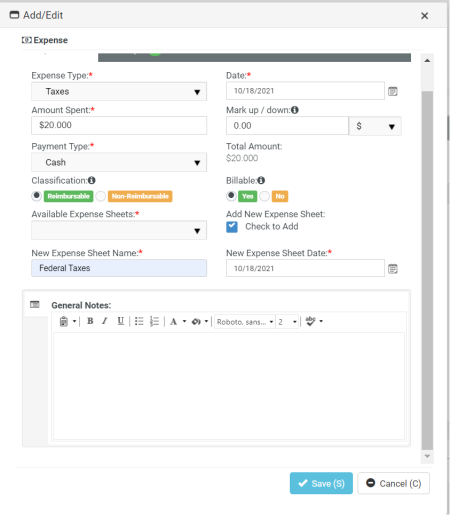Insert numbered list in General Notes
This screenshot has width=450, height=515.
154,321
